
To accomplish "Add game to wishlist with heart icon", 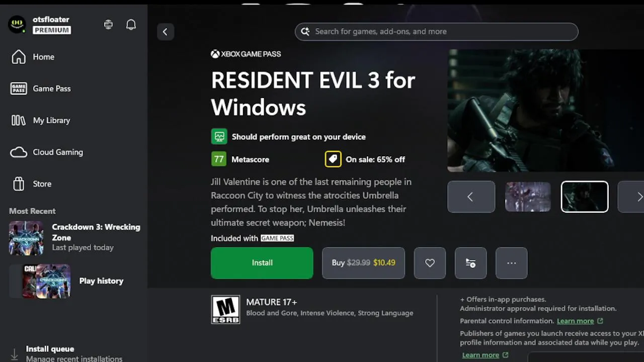I will (x=430, y=263).
